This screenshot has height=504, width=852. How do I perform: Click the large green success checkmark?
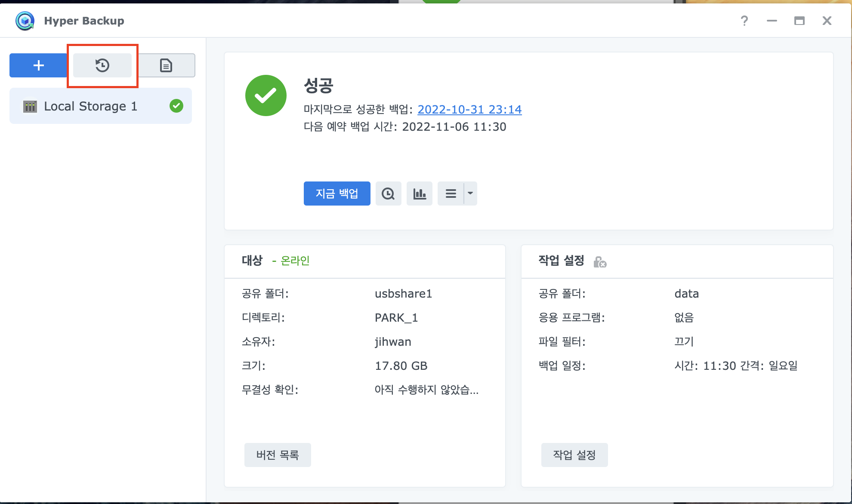point(266,95)
